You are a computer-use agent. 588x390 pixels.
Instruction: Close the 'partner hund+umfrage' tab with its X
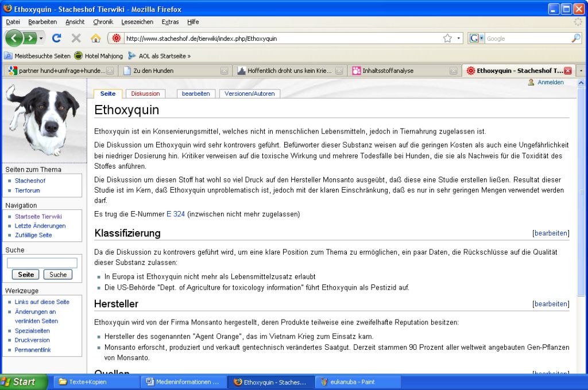click(110, 71)
